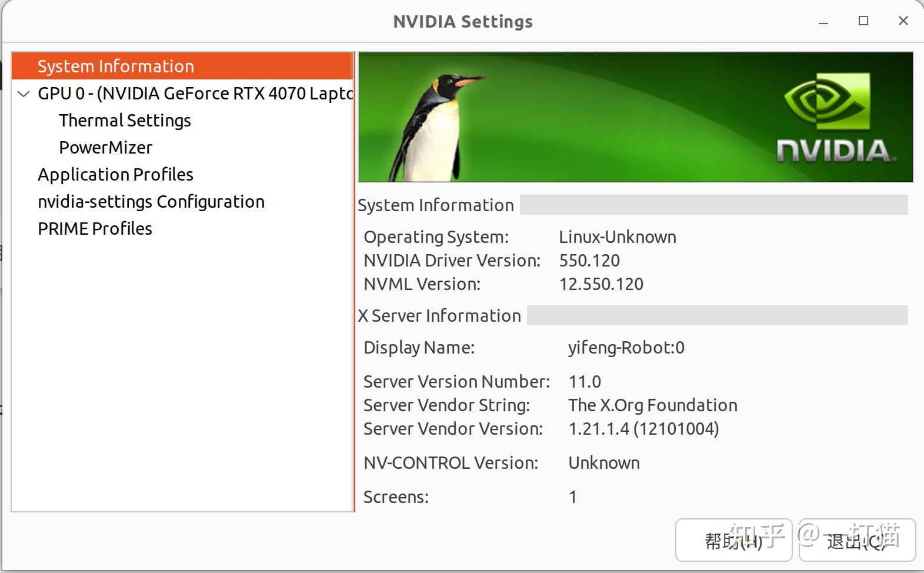The height and width of the screenshot is (573, 924).
Task: Click the NVIDIA Driver Version: label
Action: [452, 261]
